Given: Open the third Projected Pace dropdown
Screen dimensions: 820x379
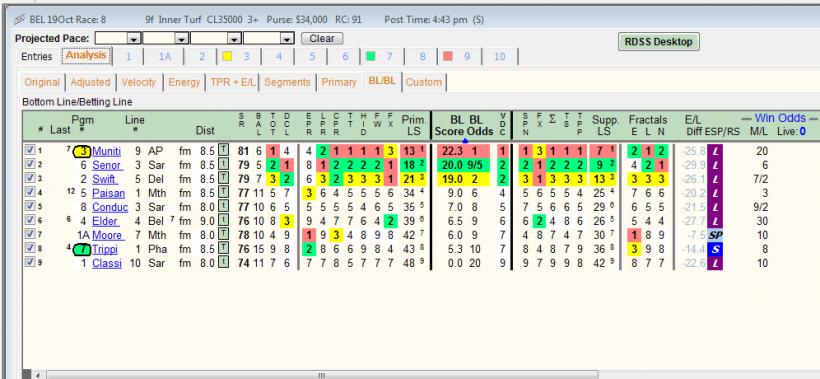Looking at the screenshot, I should click(235, 39).
